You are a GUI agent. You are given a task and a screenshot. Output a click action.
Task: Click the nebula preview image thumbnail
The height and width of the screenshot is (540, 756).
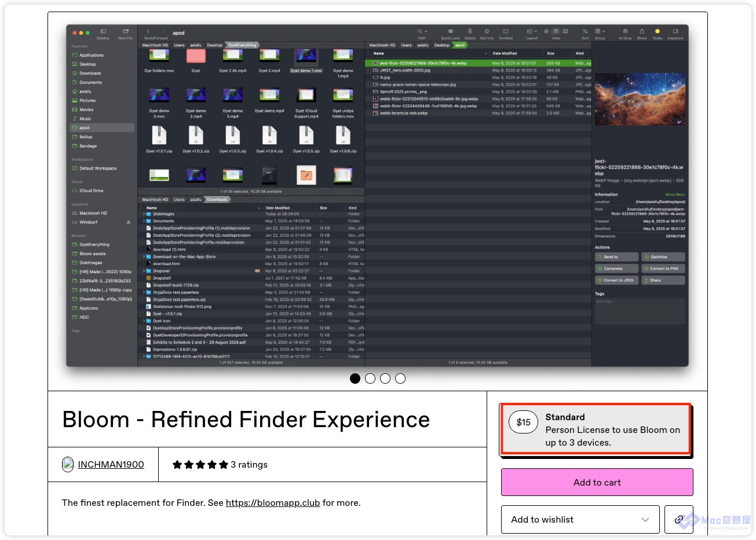pos(640,99)
